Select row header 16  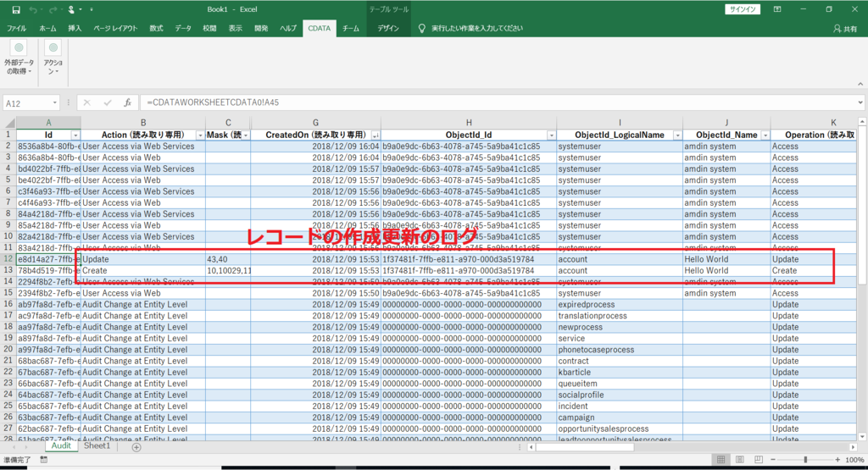(8, 304)
